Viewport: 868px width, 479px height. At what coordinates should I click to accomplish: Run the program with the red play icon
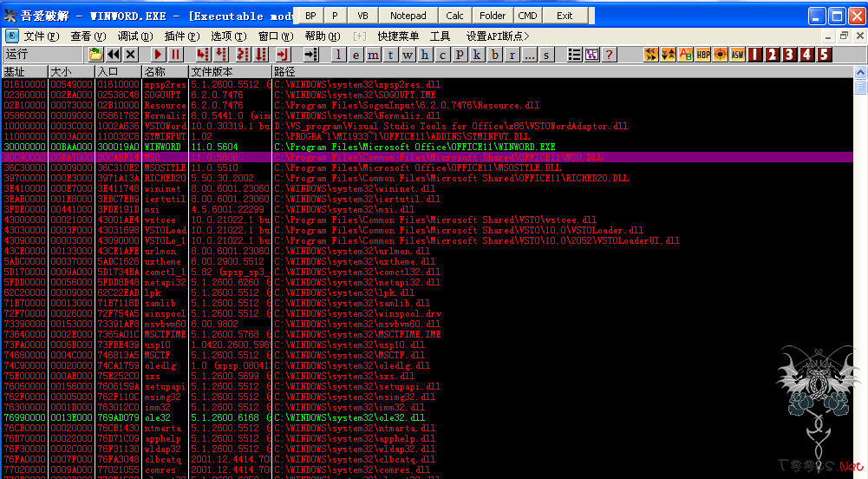point(159,55)
